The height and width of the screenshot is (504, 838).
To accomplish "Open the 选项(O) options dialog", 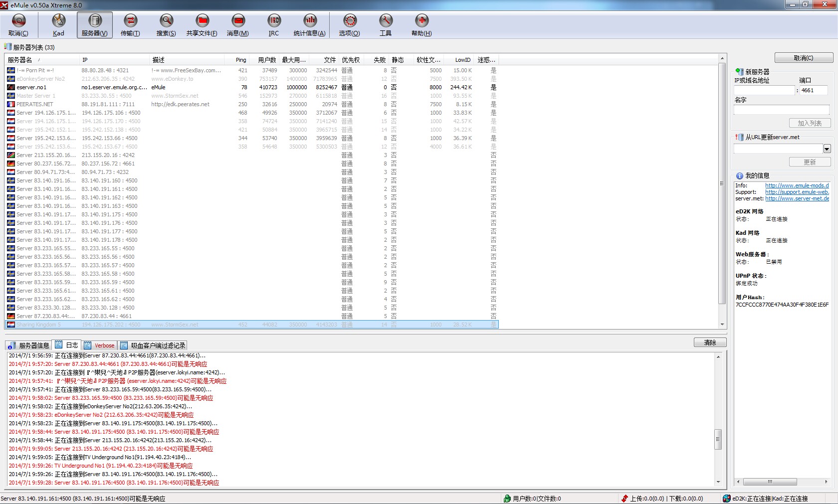I will coord(350,25).
